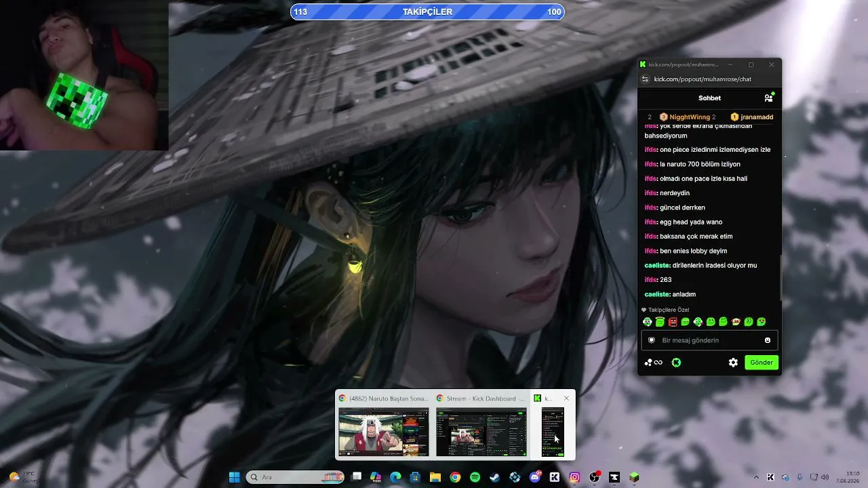This screenshot has height=488, width=868.
Task: Click the Kick points icon with infinity symbol
Action: pos(654,363)
